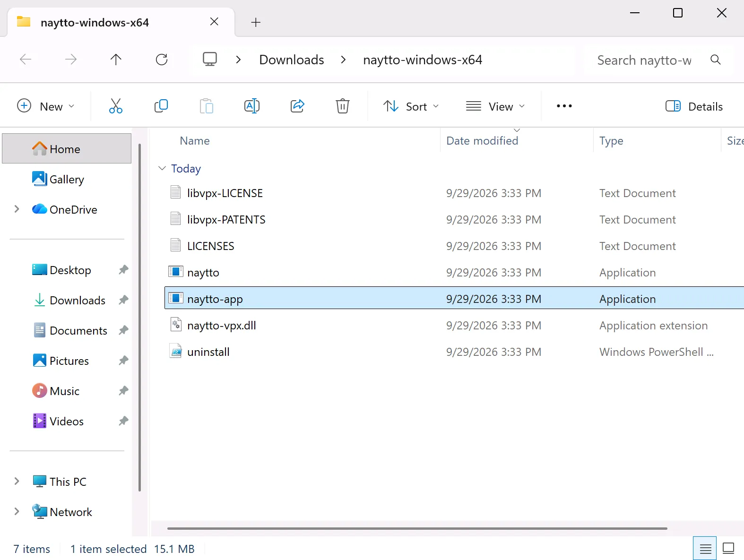Viewport: 744px width, 560px height.
Task: Open the New dropdown menu
Action: (46, 106)
